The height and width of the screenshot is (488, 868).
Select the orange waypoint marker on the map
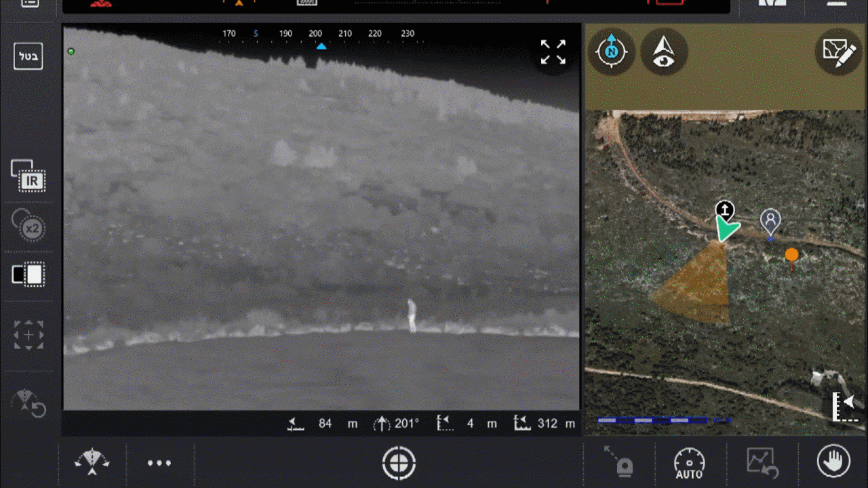(791, 256)
